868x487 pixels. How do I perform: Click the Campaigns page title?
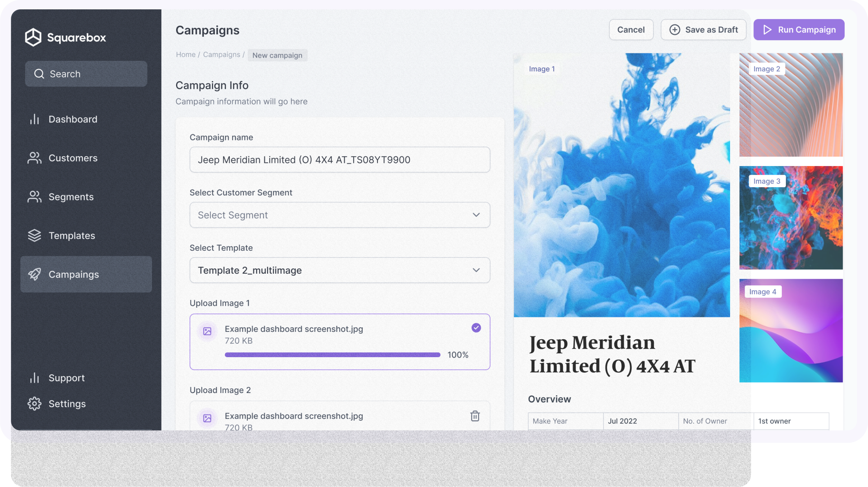pos(208,30)
